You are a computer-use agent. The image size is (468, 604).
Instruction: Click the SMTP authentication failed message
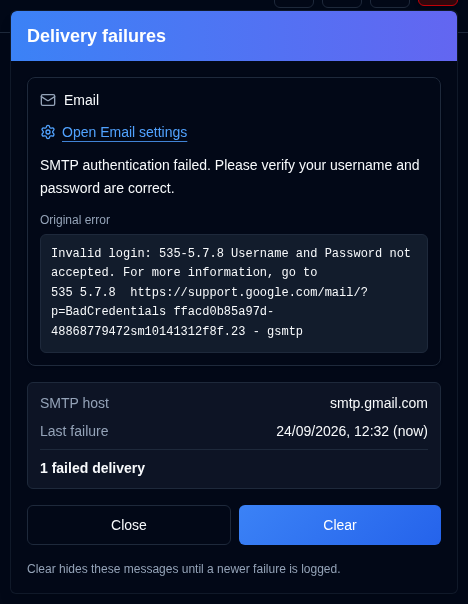pos(230,176)
